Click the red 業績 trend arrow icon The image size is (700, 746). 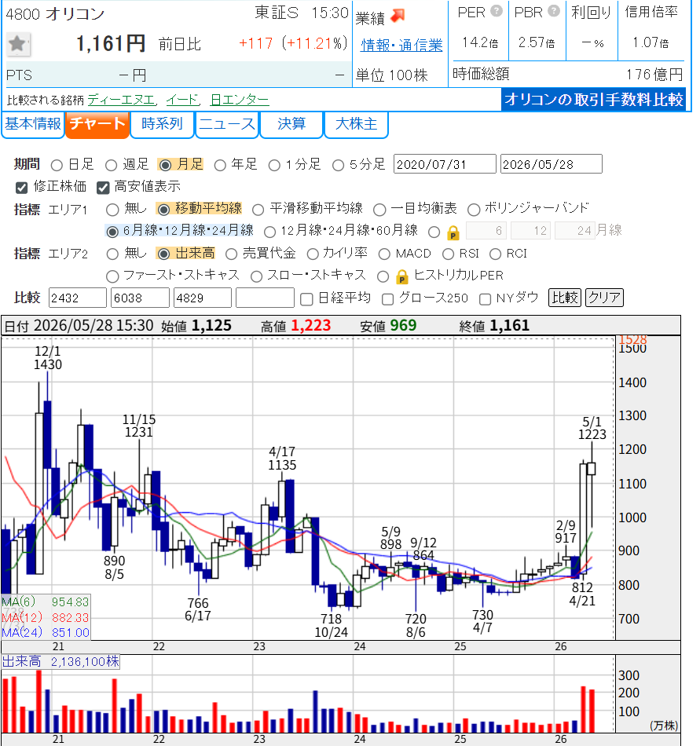point(398,16)
